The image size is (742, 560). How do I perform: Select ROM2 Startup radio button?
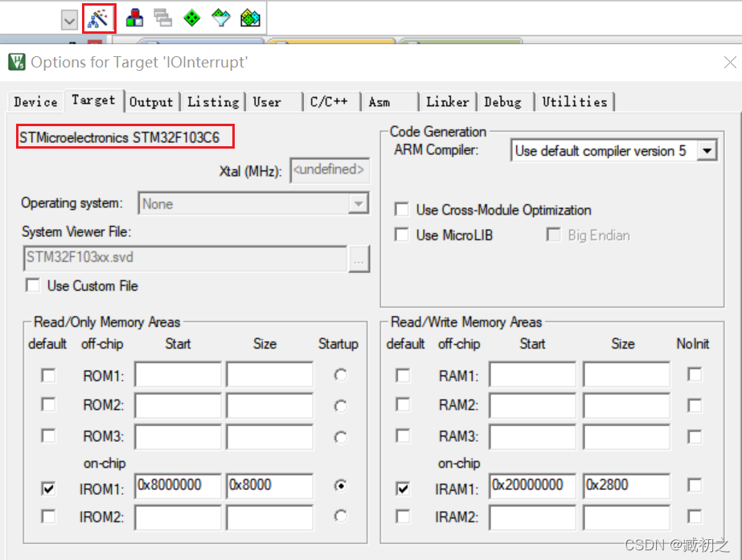[340, 406]
